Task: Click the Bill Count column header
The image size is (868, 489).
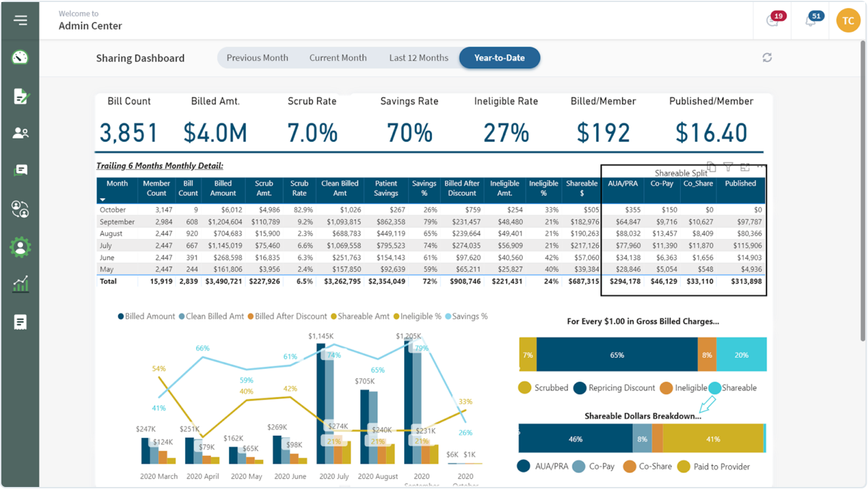Action: (188, 190)
